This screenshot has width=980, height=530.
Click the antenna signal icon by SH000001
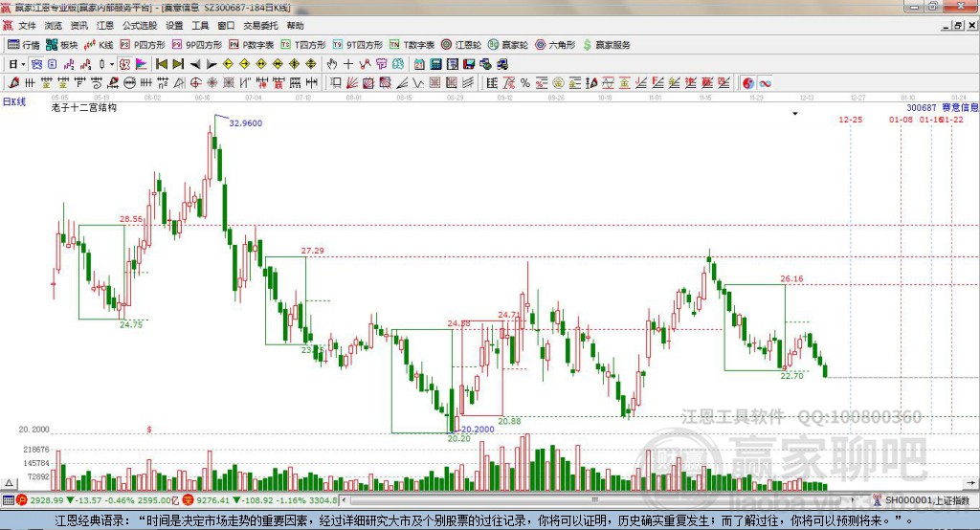pos(878,500)
